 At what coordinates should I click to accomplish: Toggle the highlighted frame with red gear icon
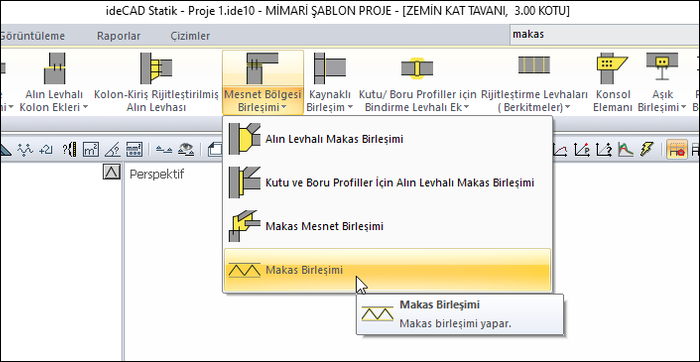click(x=677, y=150)
